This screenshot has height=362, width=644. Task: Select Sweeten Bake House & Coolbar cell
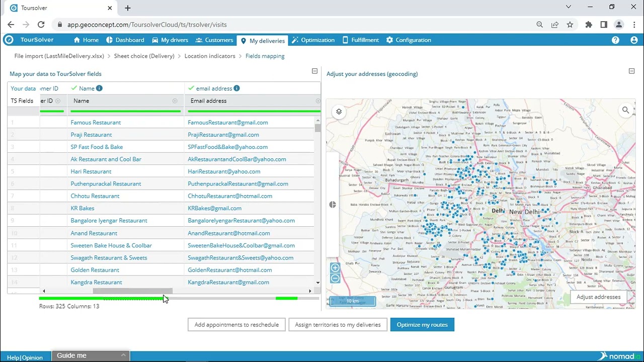pyautogui.click(x=111, y=245)
